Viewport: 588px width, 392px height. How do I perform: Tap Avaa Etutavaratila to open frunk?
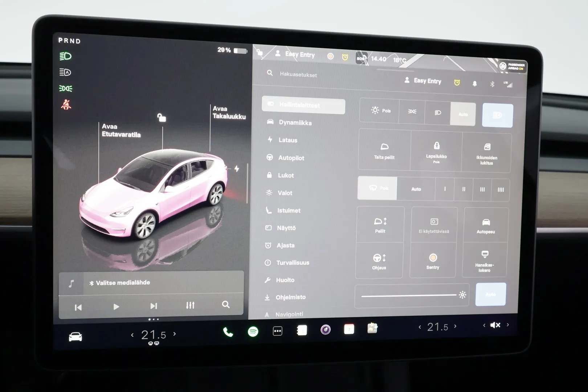tap(121, 130)
